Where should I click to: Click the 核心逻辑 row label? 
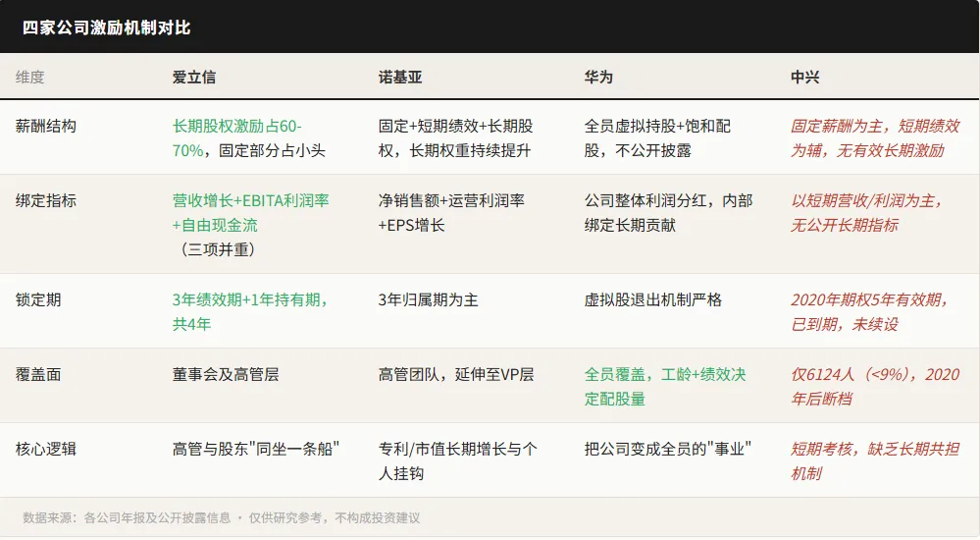[x=46, y=449]
